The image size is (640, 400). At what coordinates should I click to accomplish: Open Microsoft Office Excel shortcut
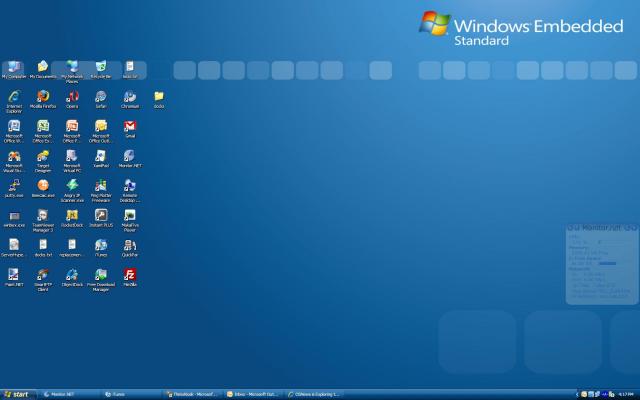(43, 131)
